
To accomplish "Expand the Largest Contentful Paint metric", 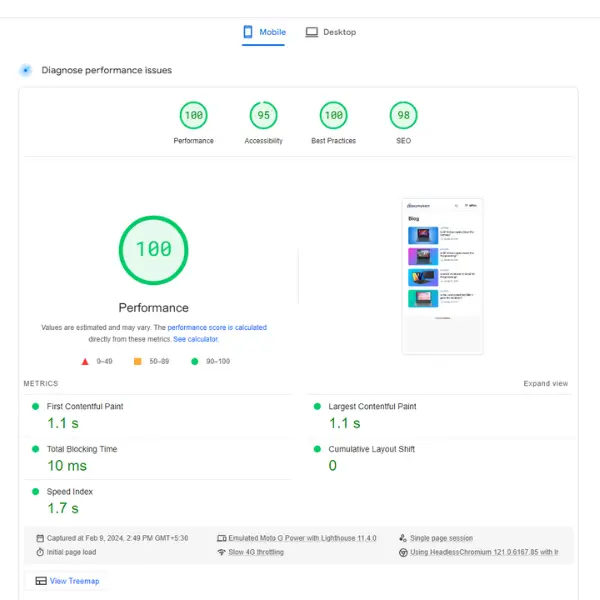I will [x=372, y=407].
